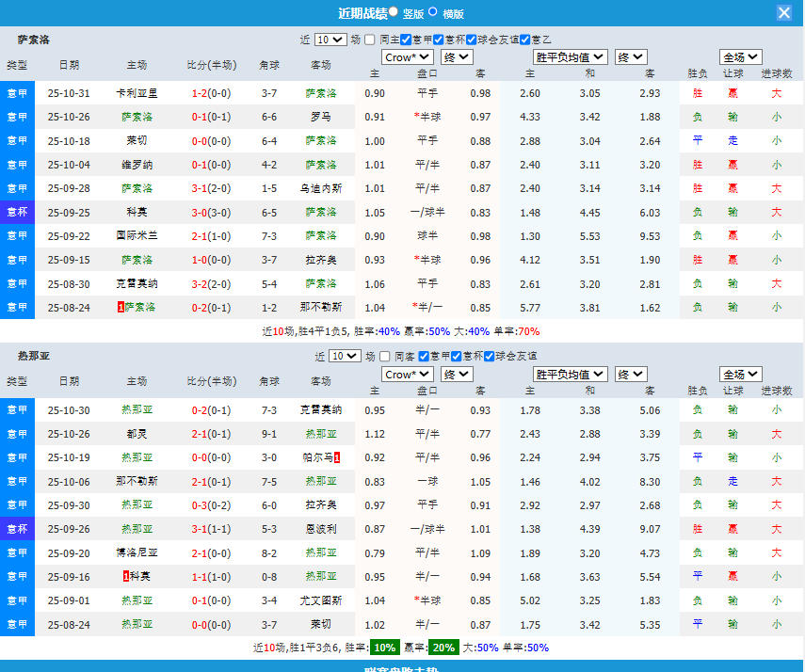805x672 pixels.
Task: Expand the 胜平负均值 dropdown in 热那亚 section
Action: [x=569, y=374]
